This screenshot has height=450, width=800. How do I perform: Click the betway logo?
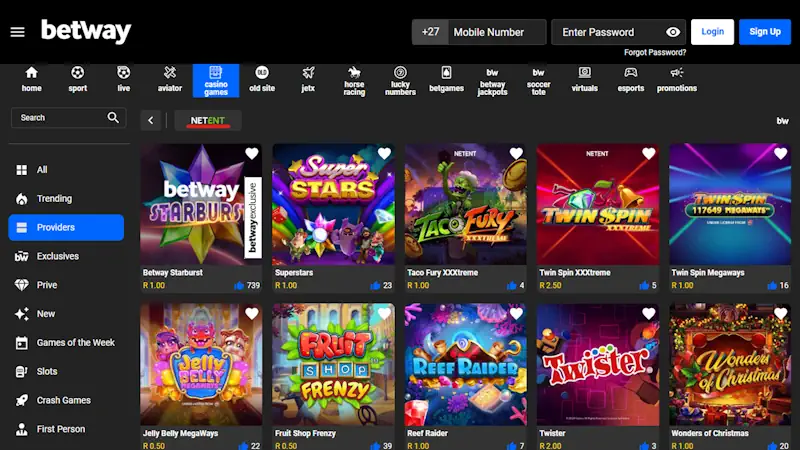pyautogui.click(x=86, y=31)
